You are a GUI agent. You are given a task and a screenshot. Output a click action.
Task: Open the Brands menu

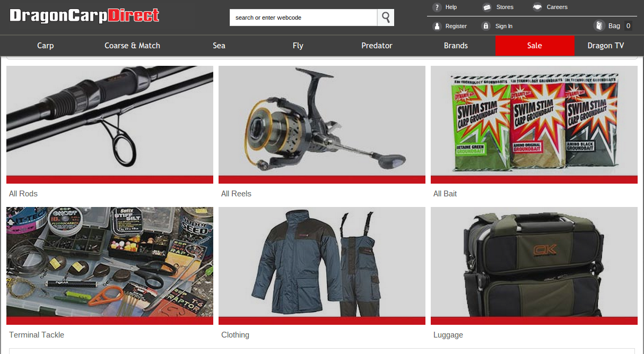456,46
